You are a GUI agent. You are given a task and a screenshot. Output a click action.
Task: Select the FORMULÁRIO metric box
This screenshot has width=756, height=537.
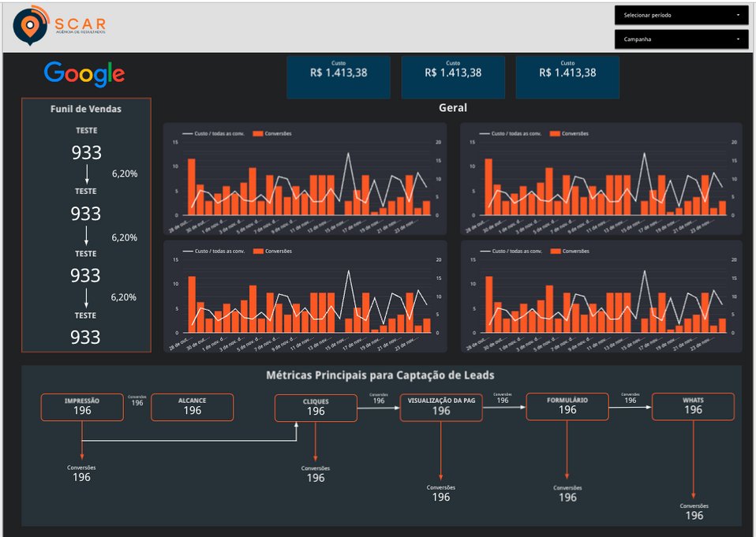567,407
